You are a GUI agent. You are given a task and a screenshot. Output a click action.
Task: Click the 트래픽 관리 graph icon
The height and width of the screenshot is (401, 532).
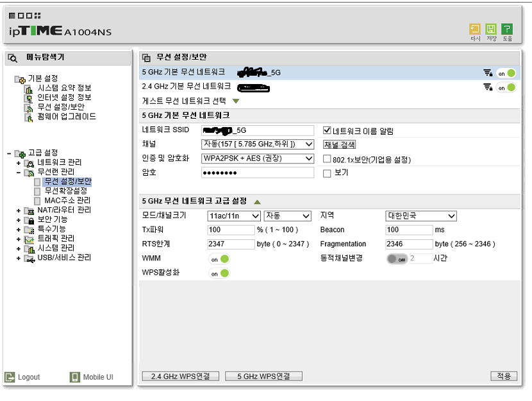tap(29, 239)
